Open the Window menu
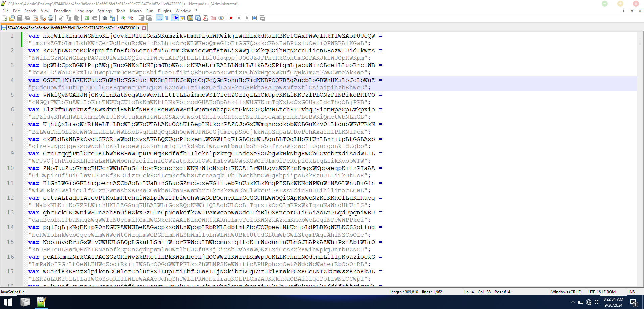Viewport: 644px width, 309px height. pyautogui.click(x=183, y=11)
